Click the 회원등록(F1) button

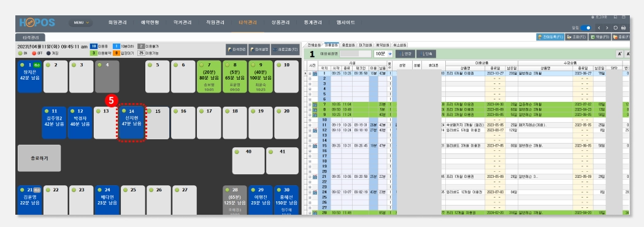(550, 37)
